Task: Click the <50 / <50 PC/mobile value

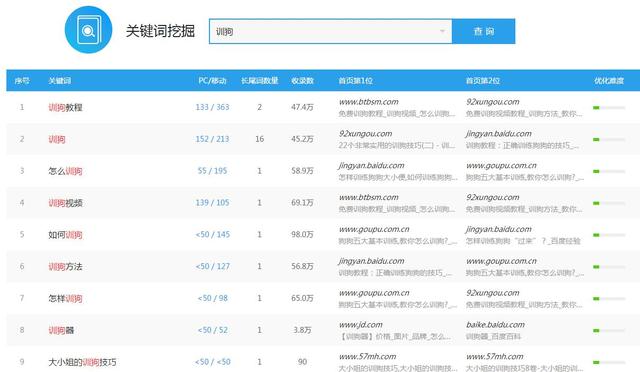Action: coord(213,362)
